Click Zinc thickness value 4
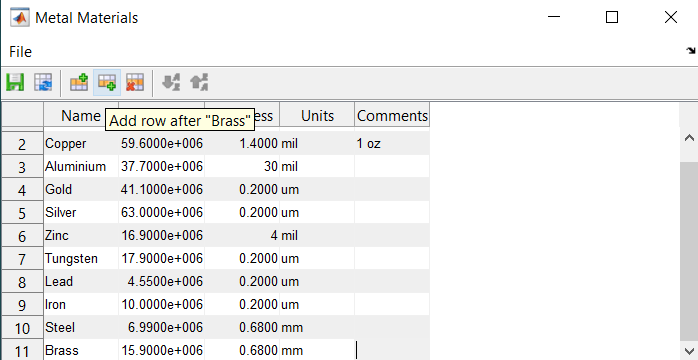698x360 pixels. coord(242,236)
